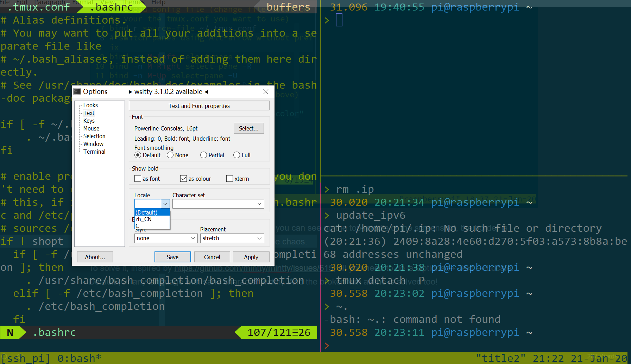Apply the option changes
The height and width of the screenshot is (364, 631).
pyautogui.click(x=251, y=257)
